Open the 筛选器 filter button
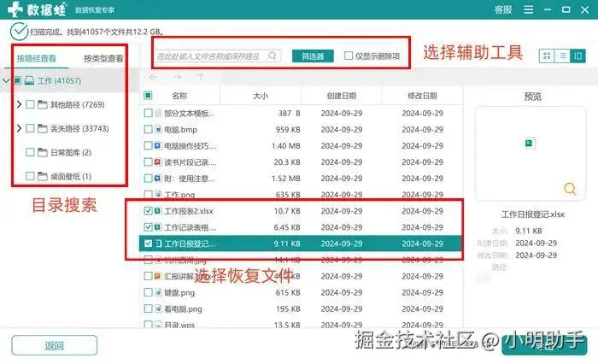Image resolution: width=598 pixels, height=364 pixels. pos(313,56)
